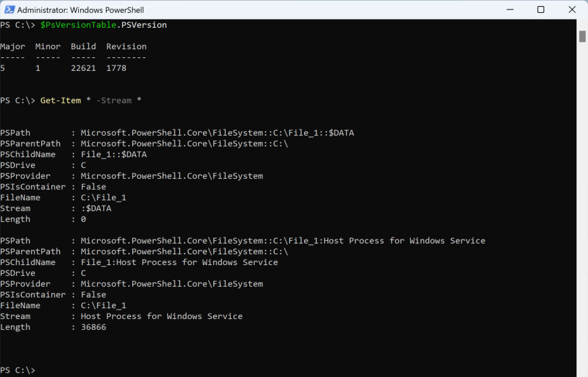This screenshot has height=377, width=588.
Task: Click the Stream value Host Process for Windows Service
Action: 162,316
